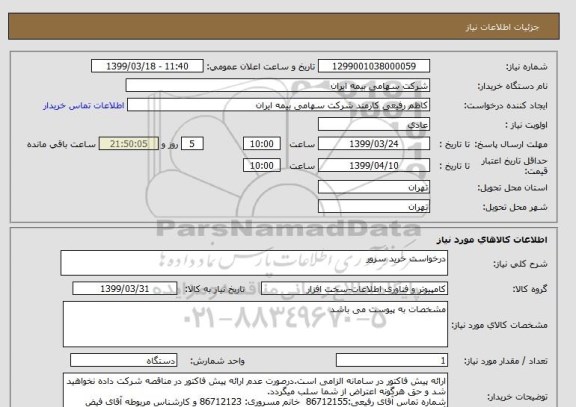Viewport: 576px width, 407px height.
Task: Select the buyer organization name field شرکت سهامی بیمه ایران
Action: point(278,86)
